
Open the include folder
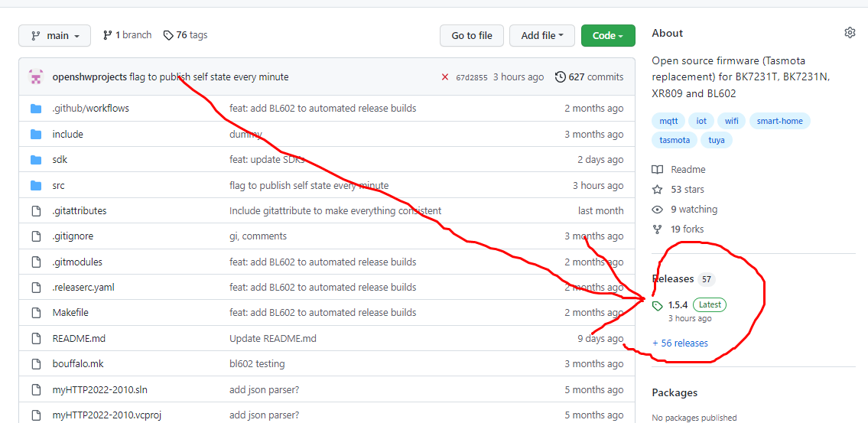(67, 134)
